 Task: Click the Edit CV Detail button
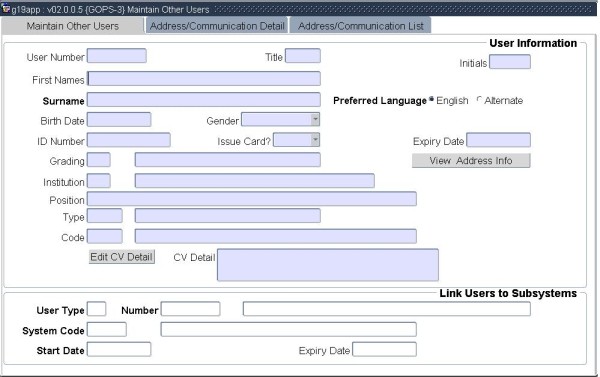tap(122, 256)
